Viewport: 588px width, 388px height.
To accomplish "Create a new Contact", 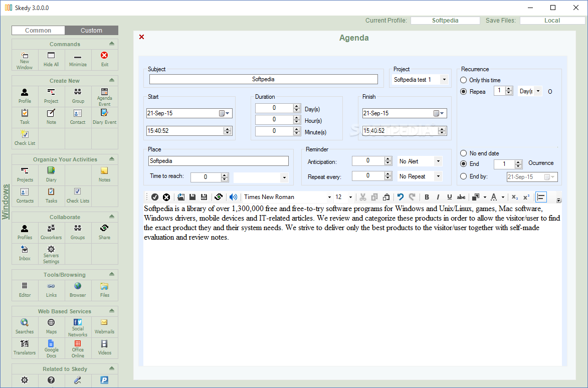I will (78, 117).
